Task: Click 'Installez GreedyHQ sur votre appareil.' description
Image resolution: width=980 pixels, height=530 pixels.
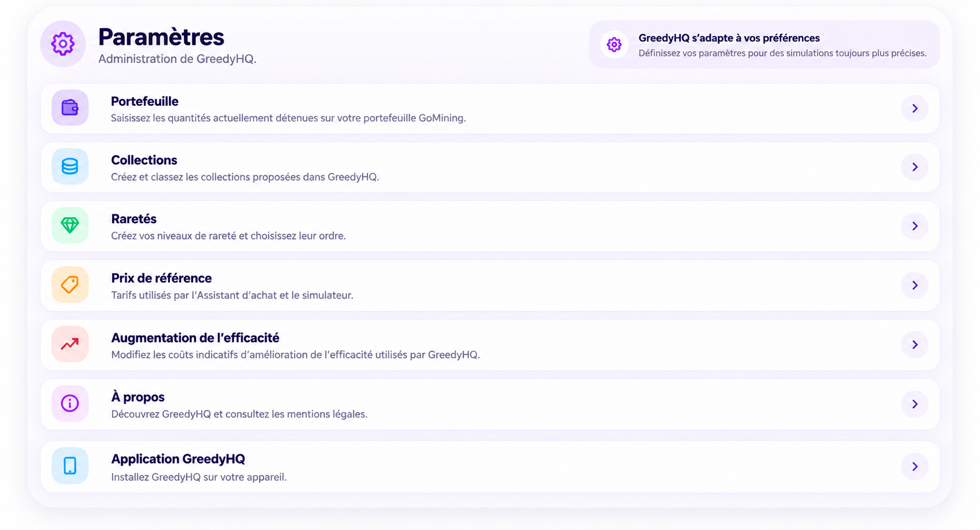Action: pos(199,477)
